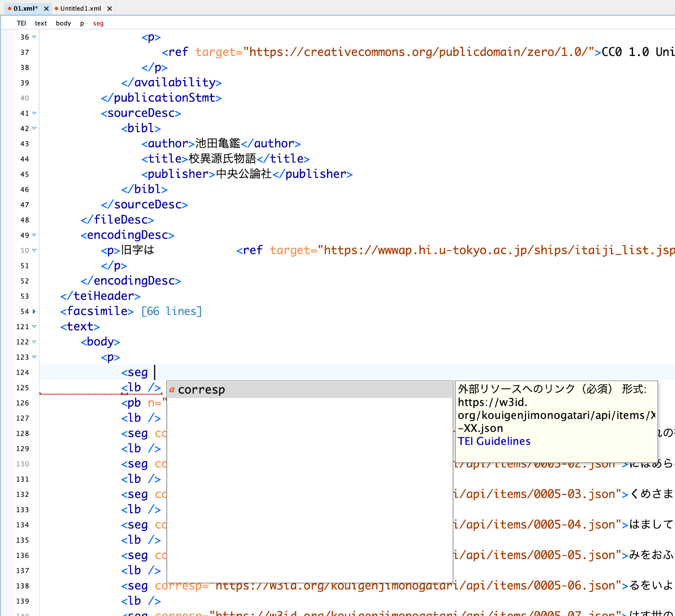Click the creativecommons.org target URL
675x616 pixels.
pyautogui.click(x=418, y=52)
